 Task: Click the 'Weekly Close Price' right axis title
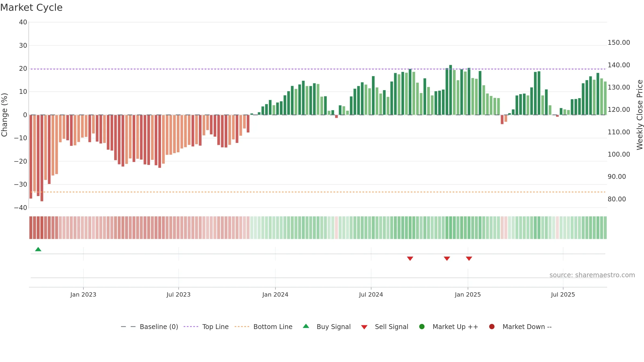[x=640, y=115]
